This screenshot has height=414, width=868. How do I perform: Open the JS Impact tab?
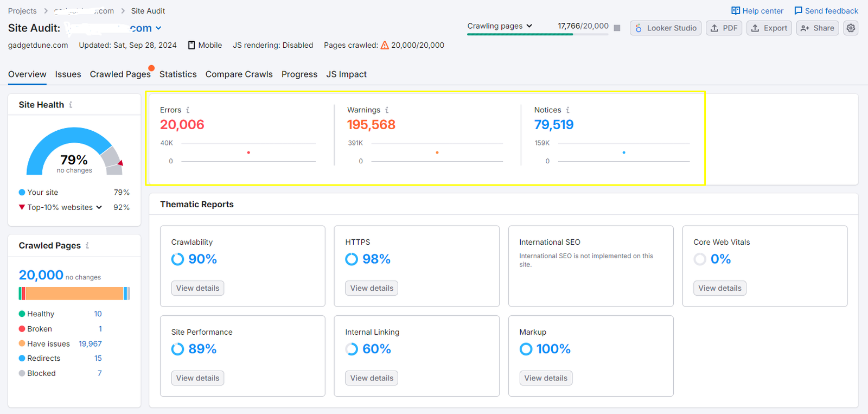346,74
